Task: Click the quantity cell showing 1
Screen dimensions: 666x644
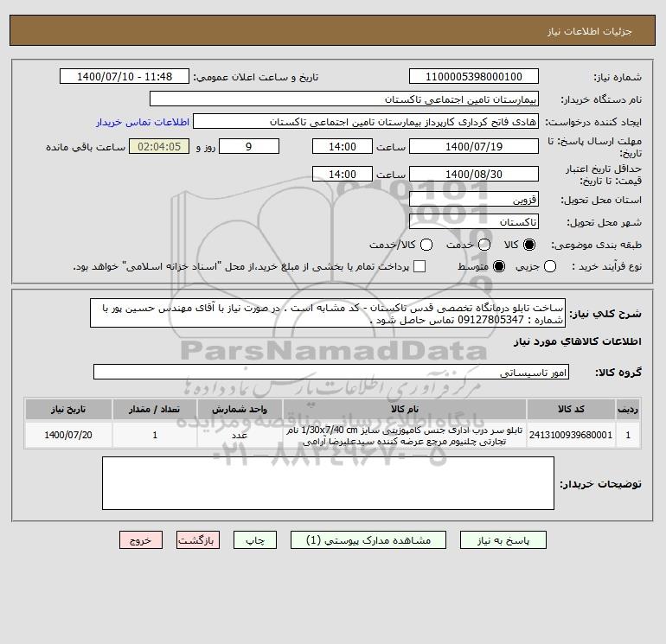Action: 155,435
